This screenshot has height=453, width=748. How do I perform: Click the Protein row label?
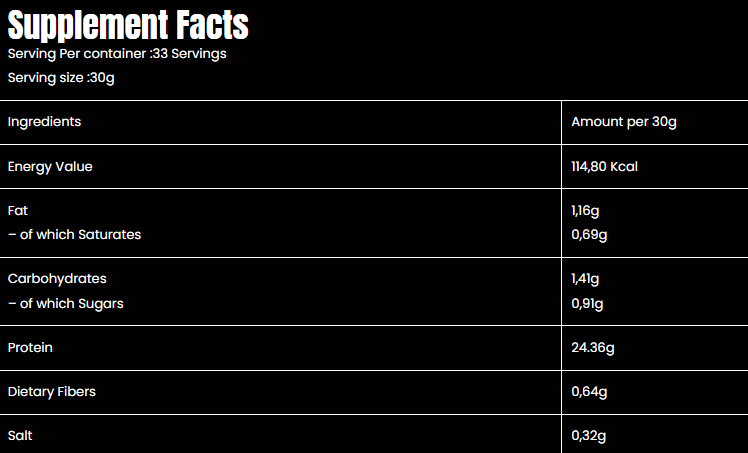(30, 348)
